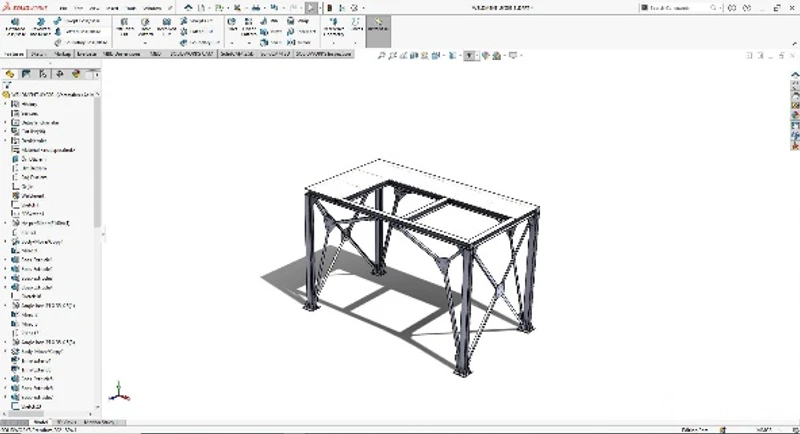The image size is (800, 434).
Task: Choose the Shell feature
Action: [270, 42]
